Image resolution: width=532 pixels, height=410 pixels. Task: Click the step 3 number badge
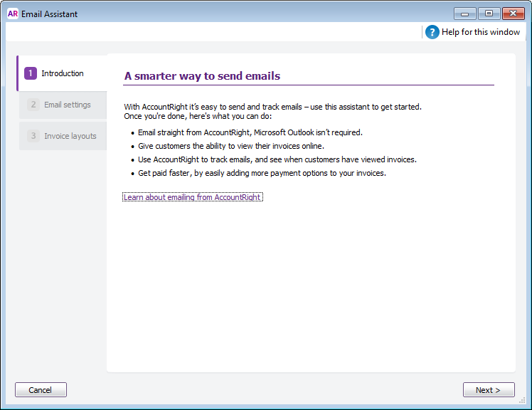pyautogui.click(x=33, y=136)
